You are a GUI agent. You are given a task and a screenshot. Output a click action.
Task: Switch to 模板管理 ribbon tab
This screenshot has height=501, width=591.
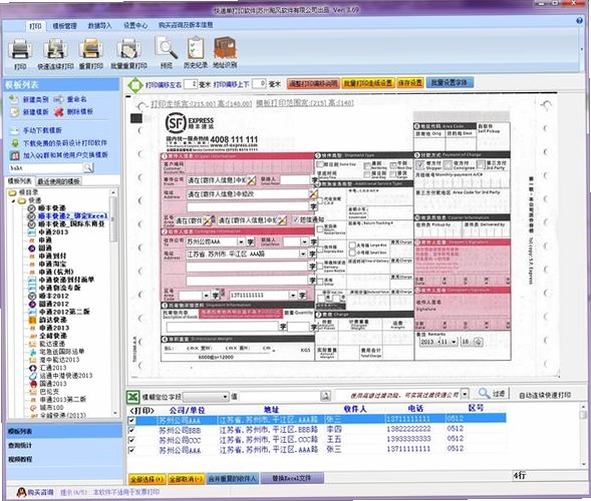pos(64,26)
